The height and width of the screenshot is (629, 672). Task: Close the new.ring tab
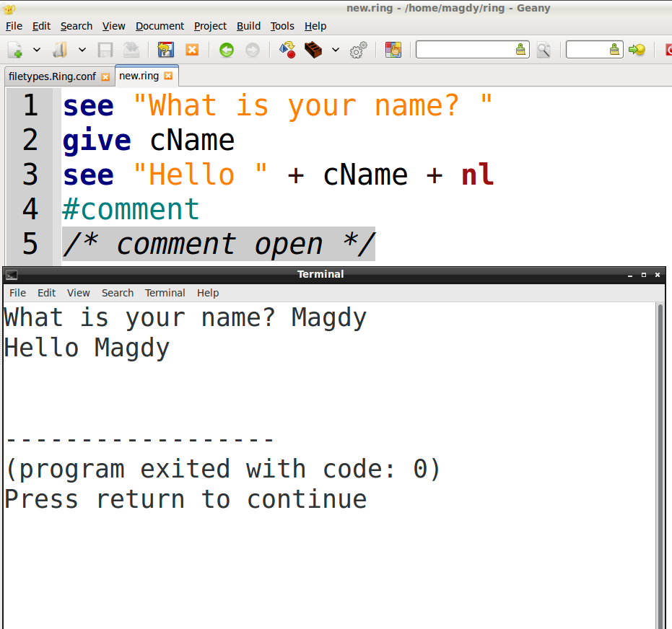pyautogui.click(x=168, y=75)
